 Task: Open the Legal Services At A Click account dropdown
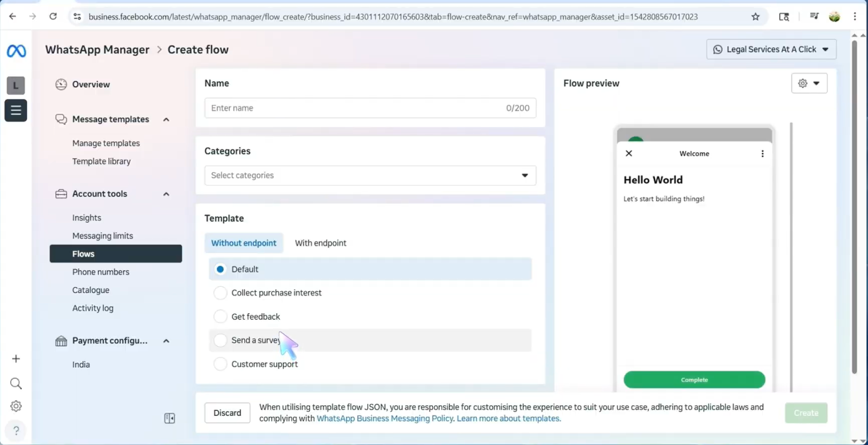point(771,49)
